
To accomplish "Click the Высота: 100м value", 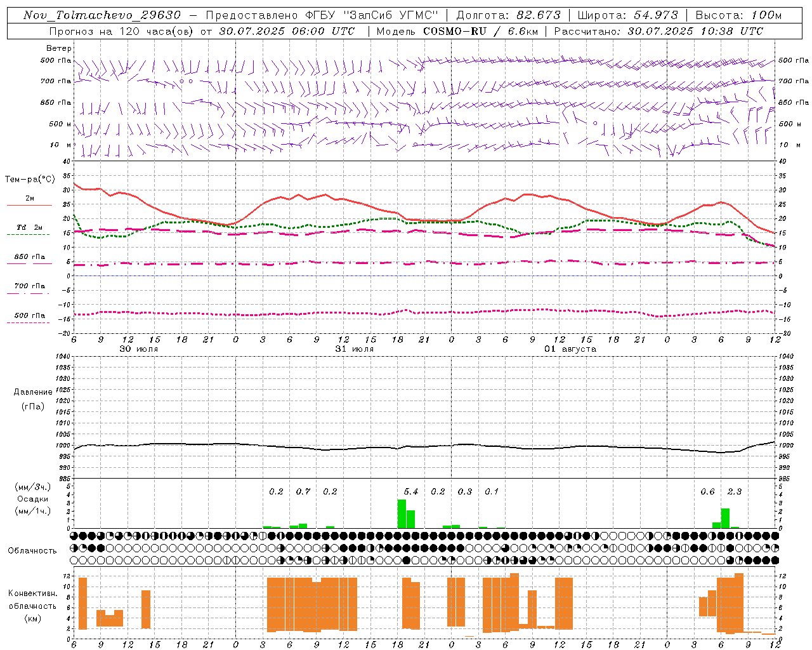I will 738,15.
